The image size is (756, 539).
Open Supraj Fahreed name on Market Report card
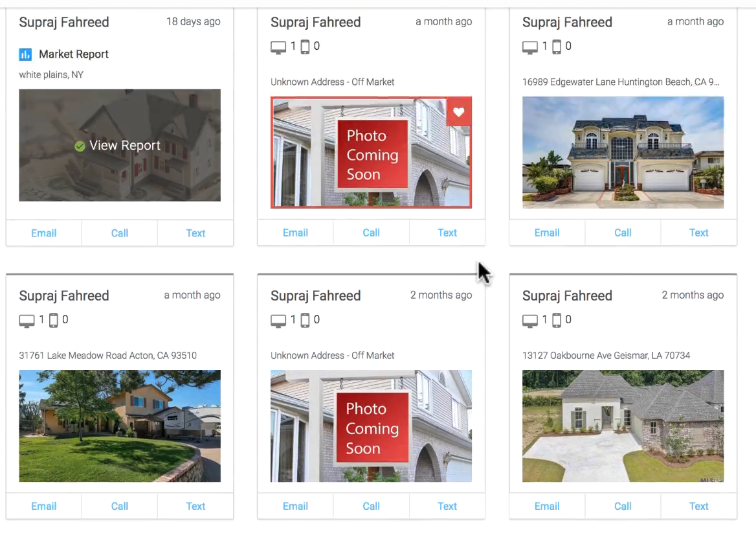(64, 22)
